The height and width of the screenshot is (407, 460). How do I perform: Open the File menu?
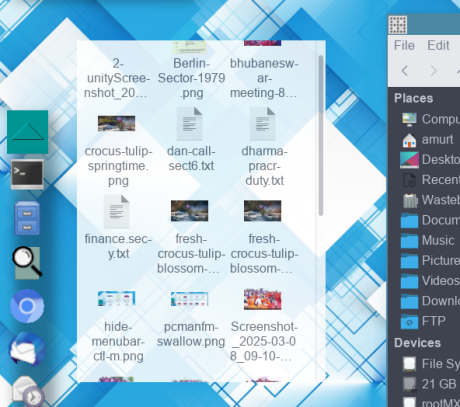pos(404,45)
